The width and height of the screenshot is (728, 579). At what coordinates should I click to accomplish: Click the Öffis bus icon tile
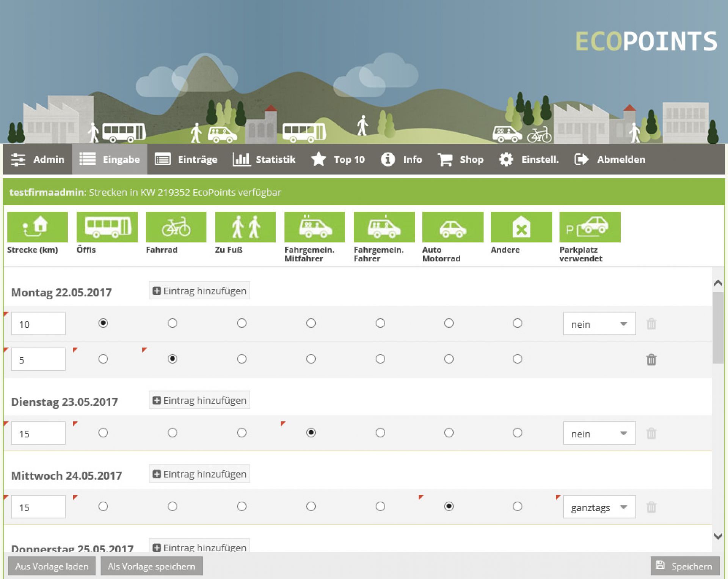pyautogui.click(x=107, y=227)
